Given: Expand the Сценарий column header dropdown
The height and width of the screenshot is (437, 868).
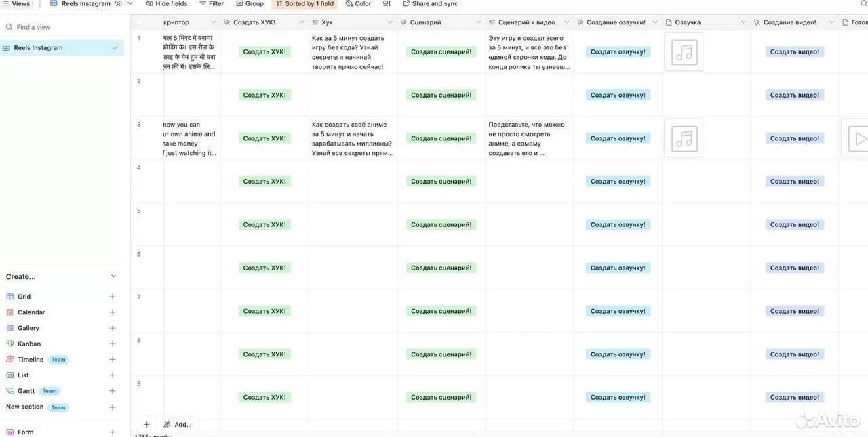Looking at the screenshot, I should coord(478,22).
